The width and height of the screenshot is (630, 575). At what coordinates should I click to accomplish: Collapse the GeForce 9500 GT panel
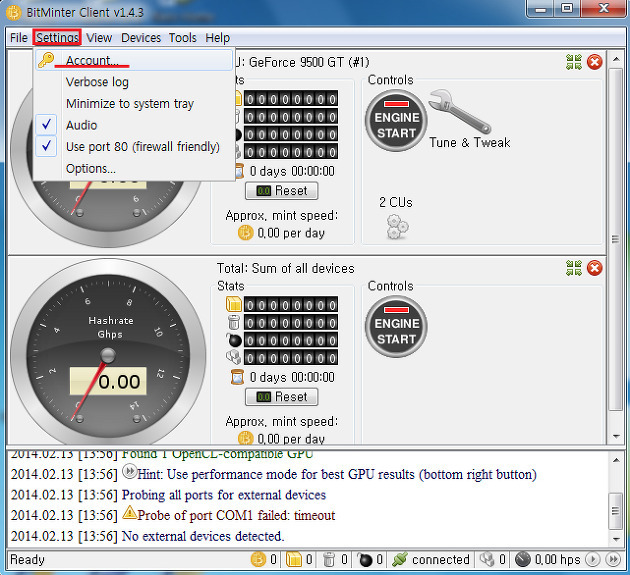point(574,62)
